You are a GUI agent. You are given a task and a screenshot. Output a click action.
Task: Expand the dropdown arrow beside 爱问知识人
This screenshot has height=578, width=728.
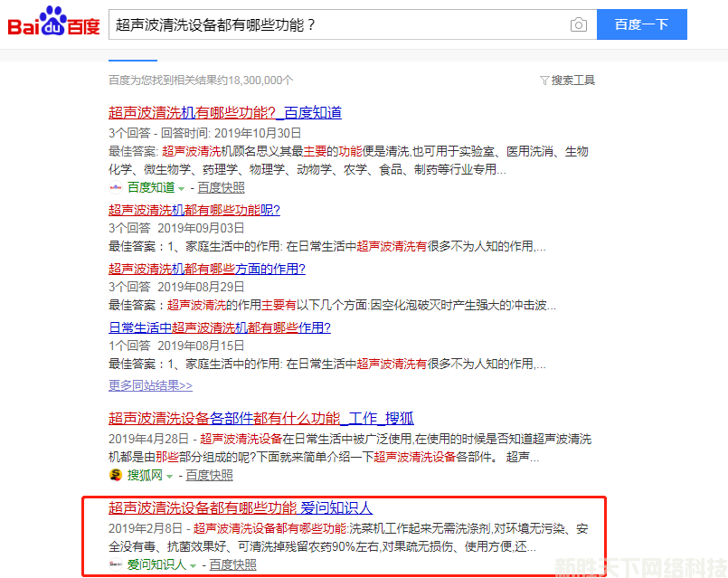[x=193, y=565]
